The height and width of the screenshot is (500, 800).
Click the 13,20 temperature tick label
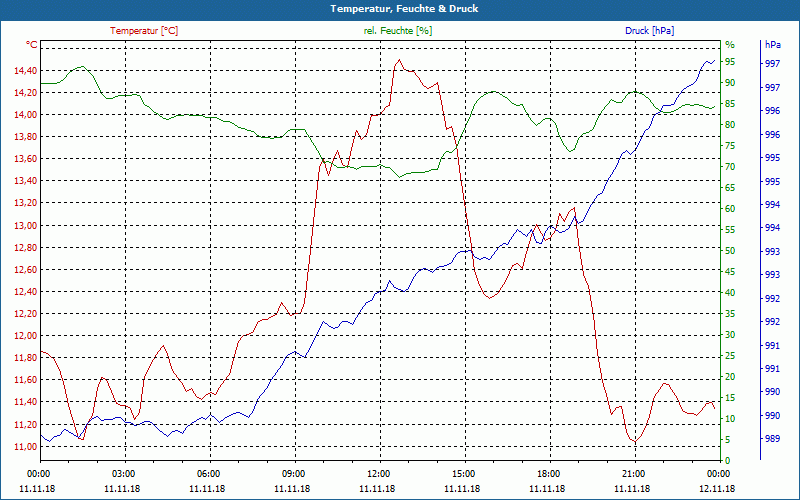tap(26, 204)
